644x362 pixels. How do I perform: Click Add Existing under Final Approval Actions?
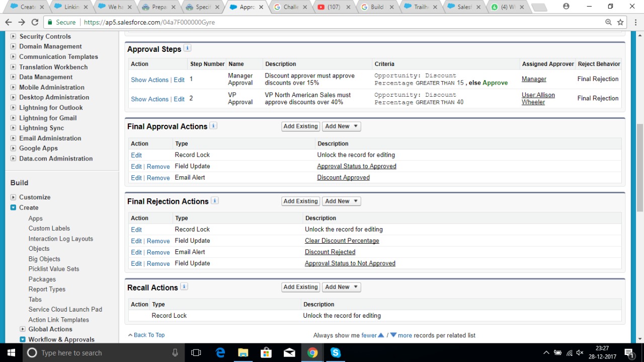coord(300,126)
